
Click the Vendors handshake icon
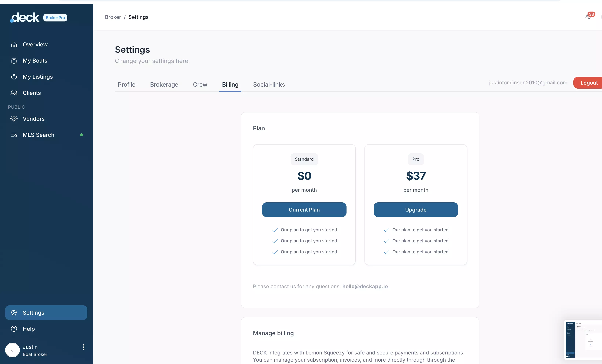(x=14, y=119)
